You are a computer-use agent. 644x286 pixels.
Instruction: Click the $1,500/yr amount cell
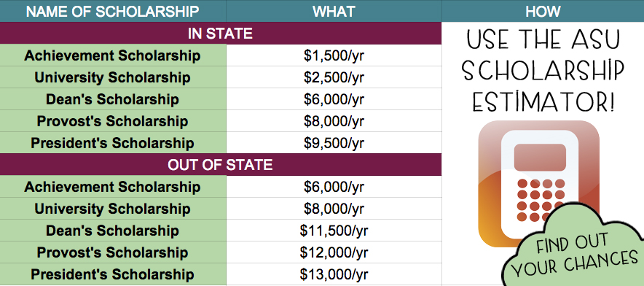[x=334, y=55]
